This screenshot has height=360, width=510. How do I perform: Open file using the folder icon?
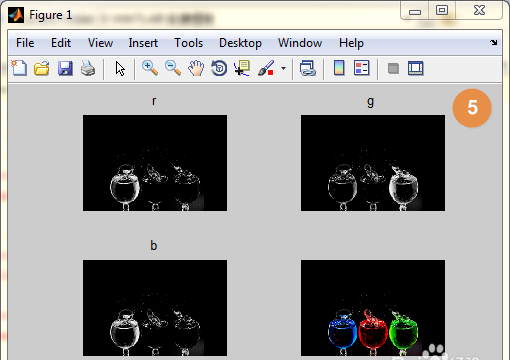(42, 68)
